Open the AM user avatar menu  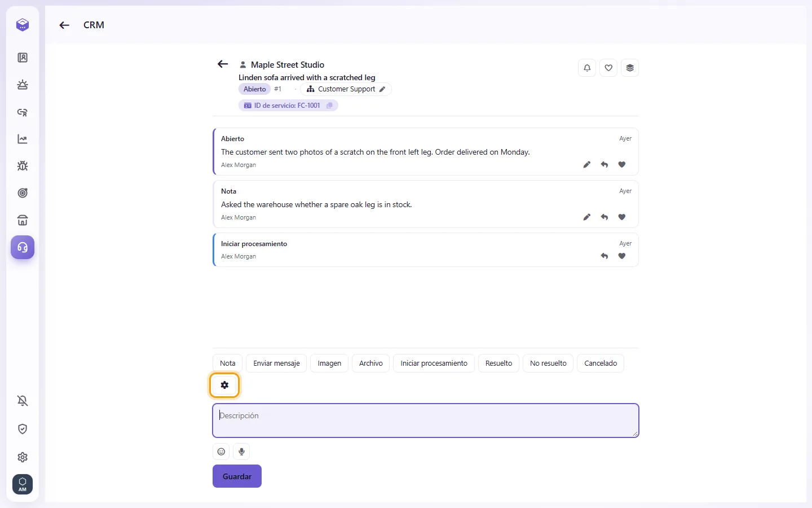23,484
